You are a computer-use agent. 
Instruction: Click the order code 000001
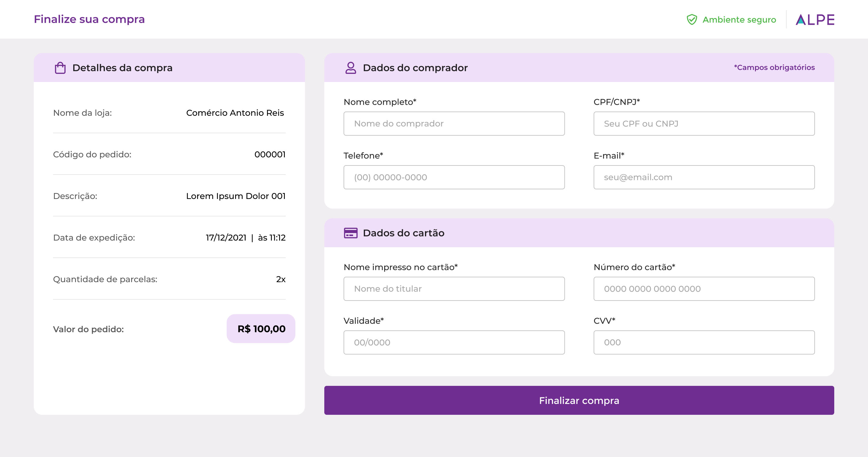[x=269, y=154]
